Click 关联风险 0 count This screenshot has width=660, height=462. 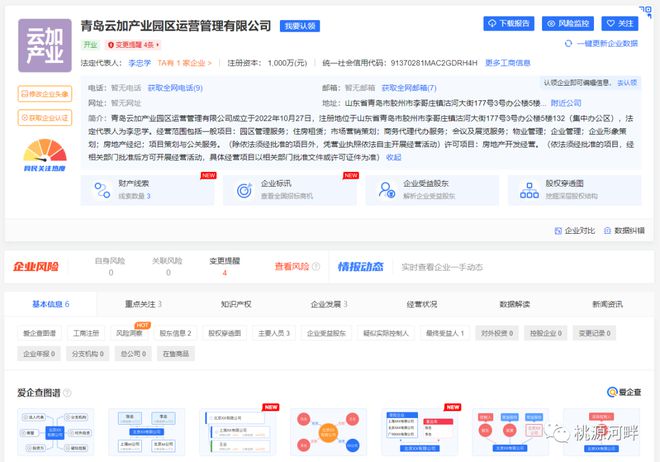(168, 266)
